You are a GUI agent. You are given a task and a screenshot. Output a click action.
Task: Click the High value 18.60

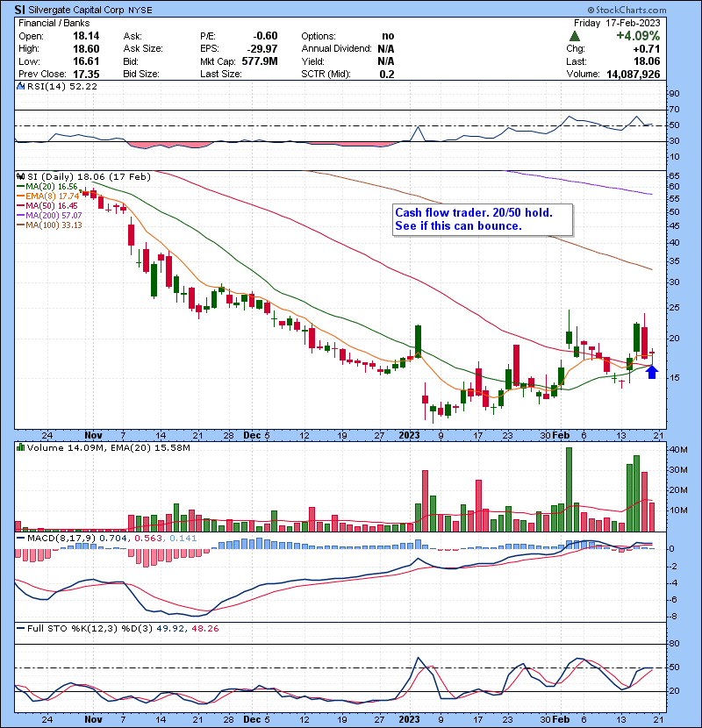point(86,49)
